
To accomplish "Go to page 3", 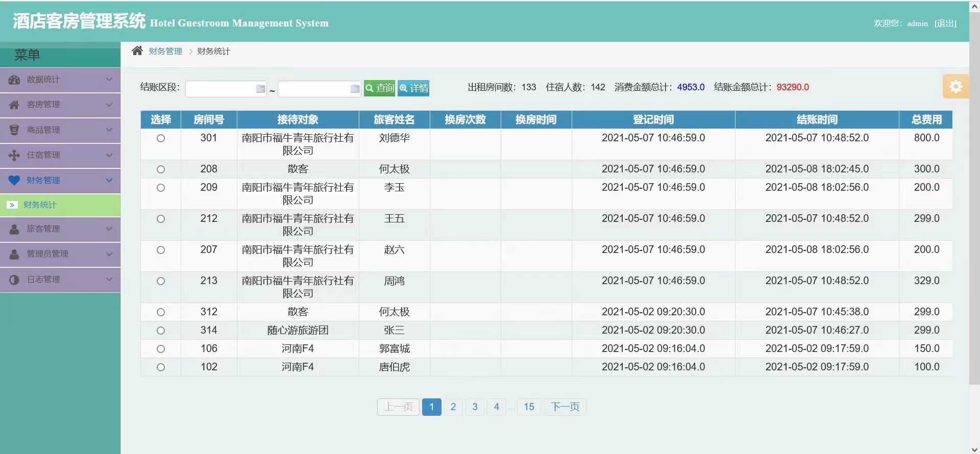I will [x=475, y=407].
